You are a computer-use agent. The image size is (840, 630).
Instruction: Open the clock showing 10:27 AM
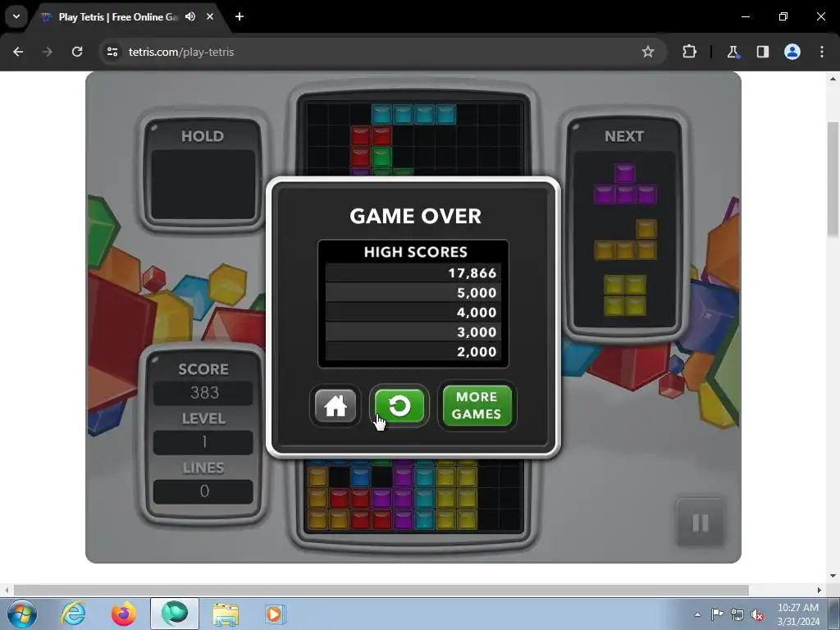coord(798,614)
